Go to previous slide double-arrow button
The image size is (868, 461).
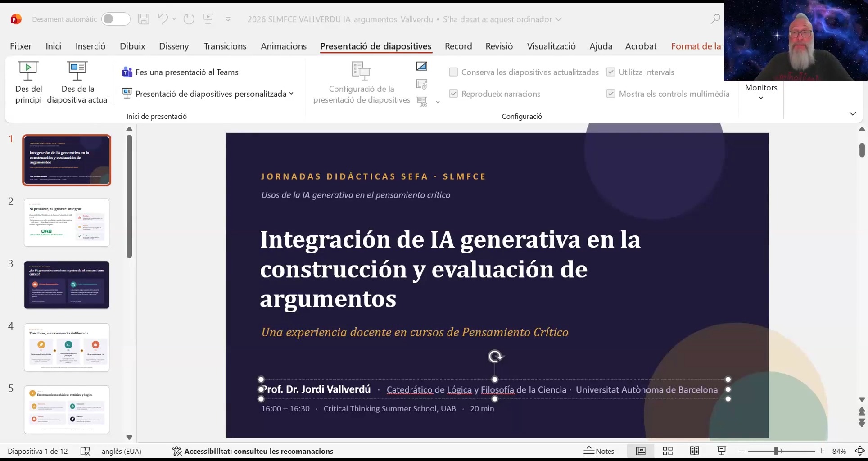[862, 411]
